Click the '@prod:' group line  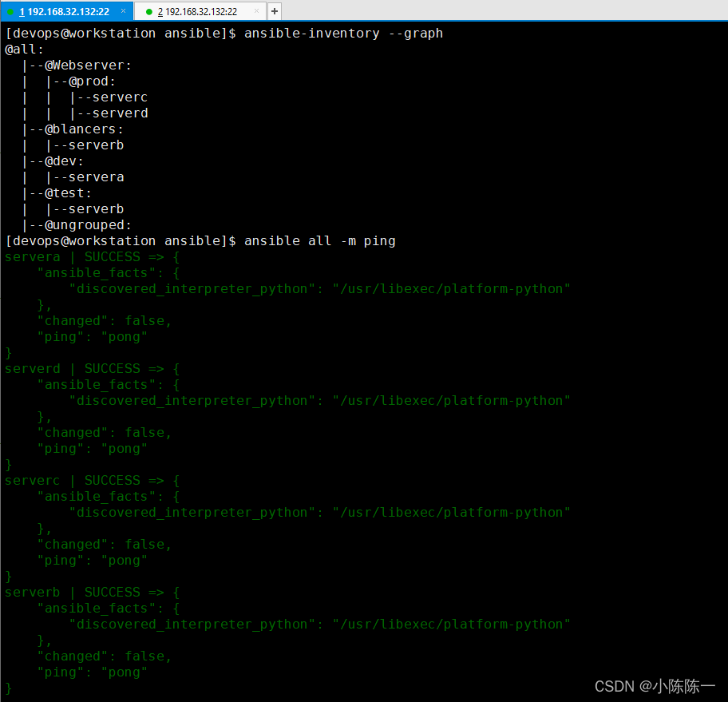pyautogui.click(x=92, y=81)
